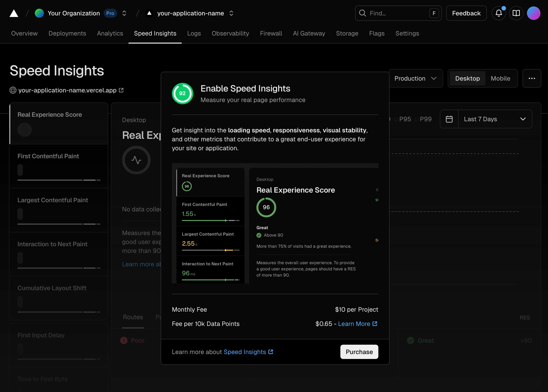Open the Firewall tab

coord(271,33)
